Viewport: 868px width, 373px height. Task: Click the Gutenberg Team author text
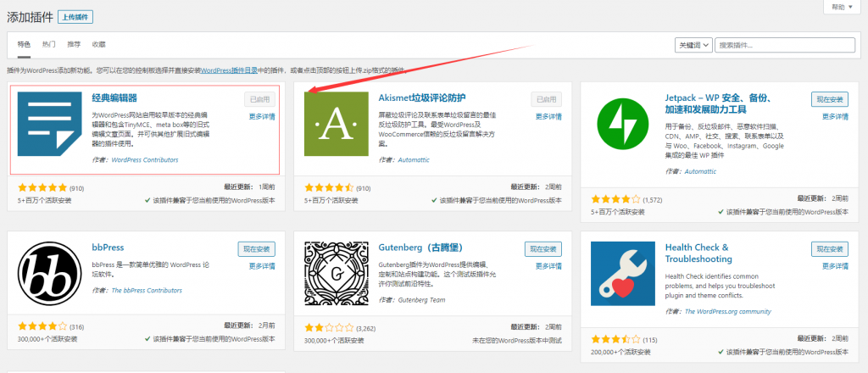(421, 300)
